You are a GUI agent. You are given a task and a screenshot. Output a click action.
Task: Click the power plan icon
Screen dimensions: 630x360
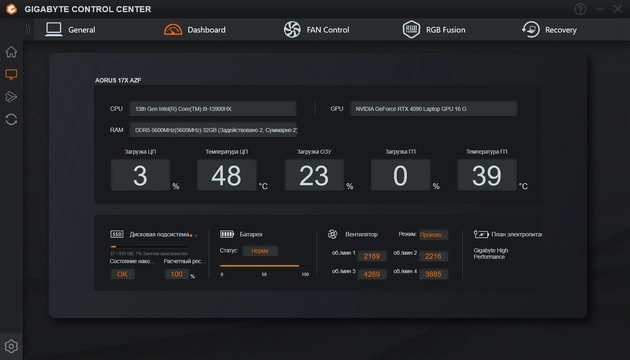(x=481, y=234)
